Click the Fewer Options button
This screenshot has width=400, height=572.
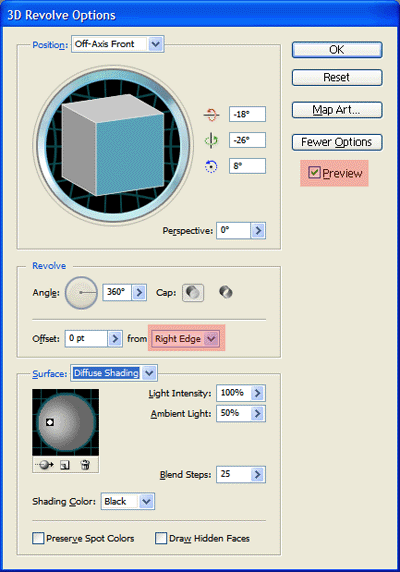[x=337, y=142]
